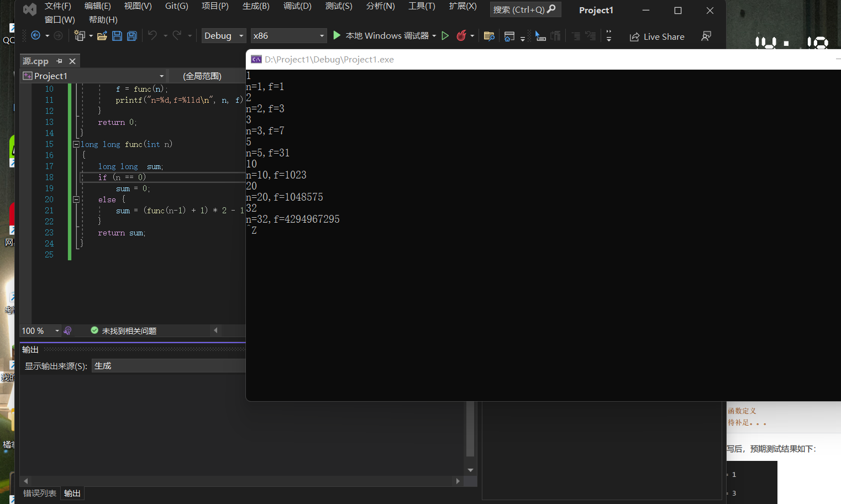Image resolution: width=841 pixels, height=504 pixels.
Task: Click the editor horizontal scroll left arrow
Action: (x=216, y=330)
